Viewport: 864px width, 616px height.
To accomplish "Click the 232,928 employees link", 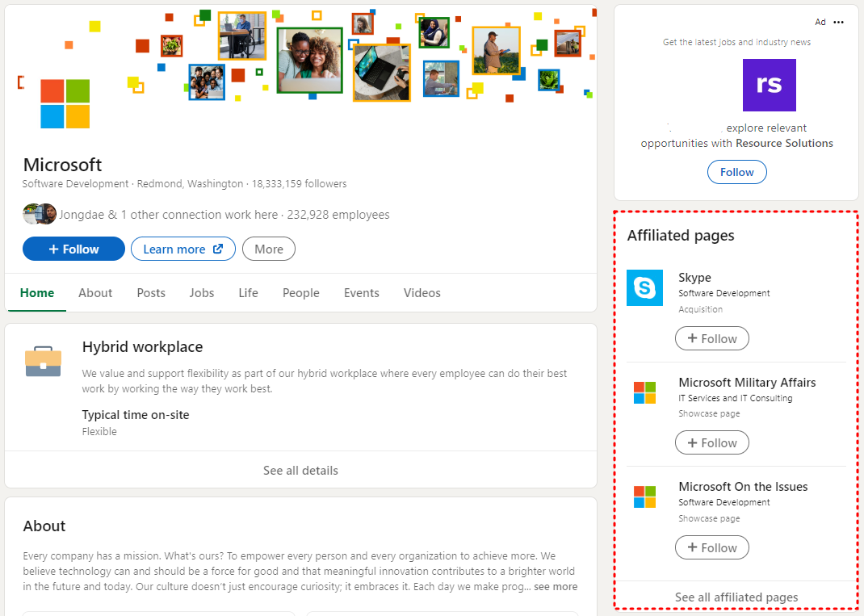I will (x=338, y=214).
